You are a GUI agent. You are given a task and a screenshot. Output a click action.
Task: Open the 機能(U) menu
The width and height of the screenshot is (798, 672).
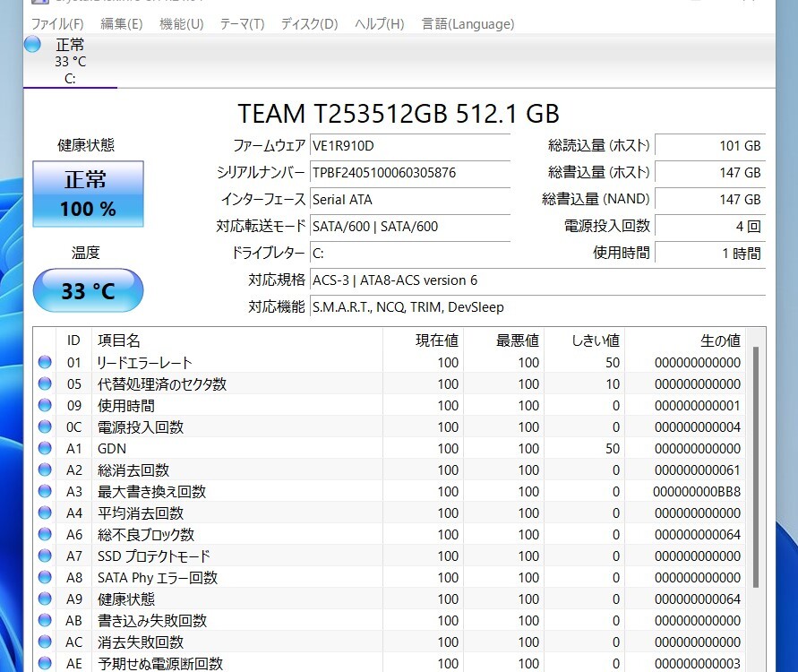[181, 23]
